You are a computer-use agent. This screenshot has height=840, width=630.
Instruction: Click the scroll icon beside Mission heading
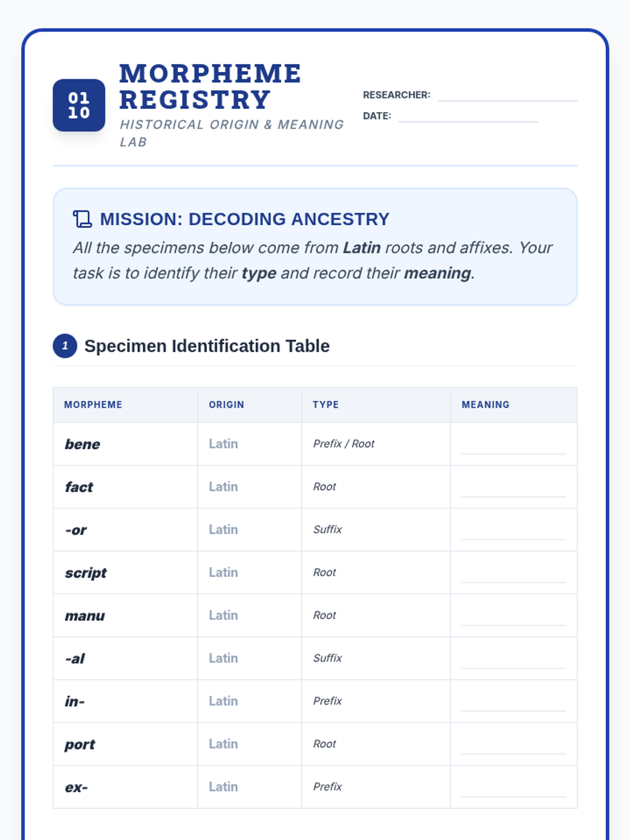click(82, 219)
